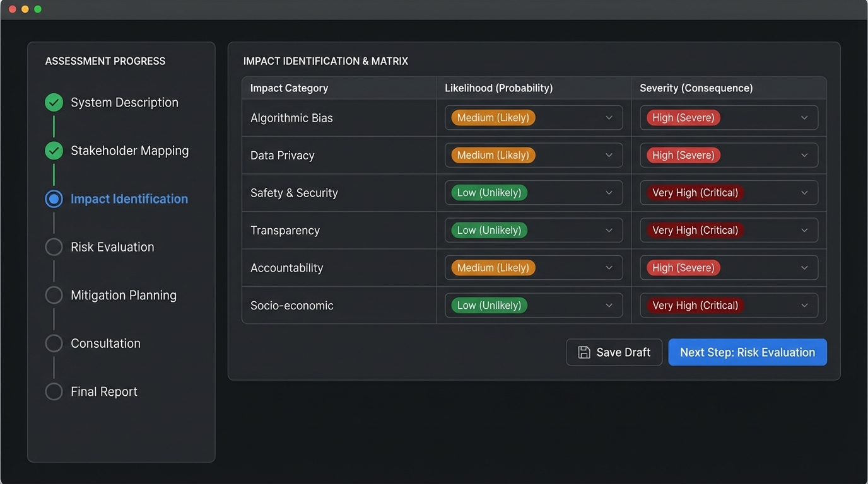Click the orange Medium (Likely) badge for Accountability
Image resolution: width=868 pixels, height=484 pixels.
point(491,267)
